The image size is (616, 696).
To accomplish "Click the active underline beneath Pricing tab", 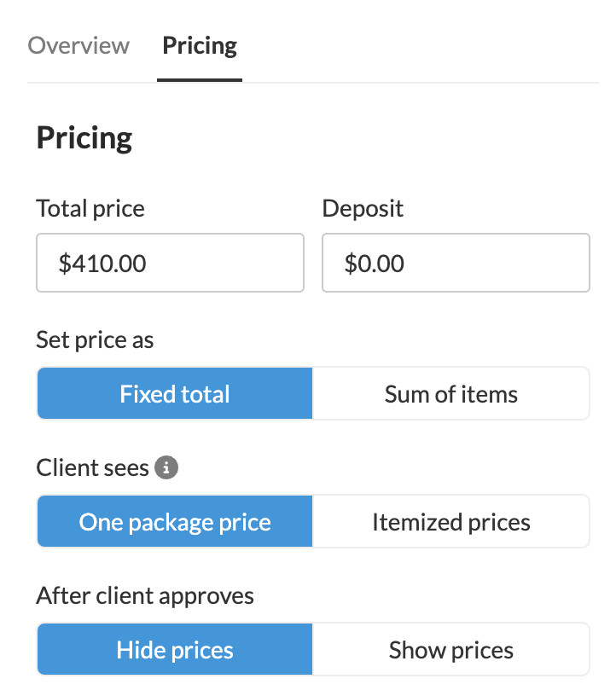I will 200,80.
